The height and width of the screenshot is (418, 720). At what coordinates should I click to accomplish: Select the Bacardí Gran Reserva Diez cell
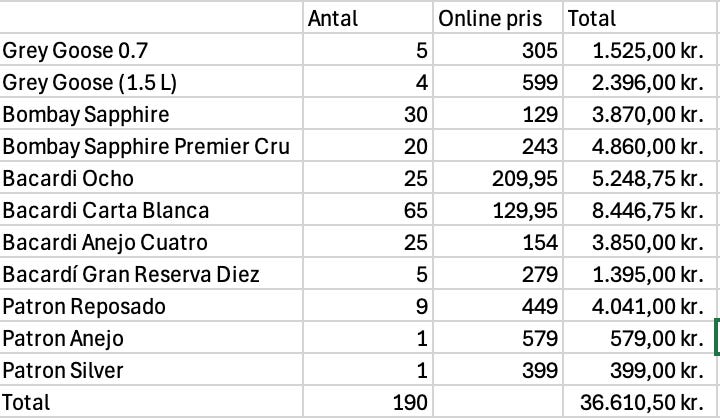150,274
